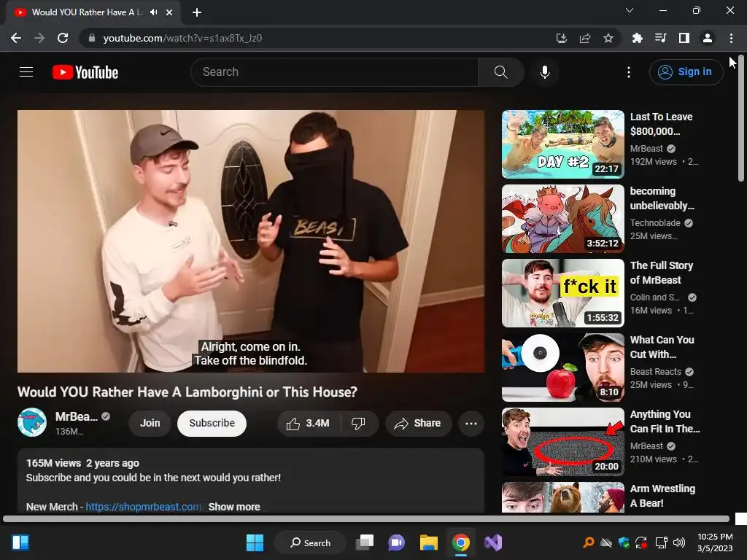Open the Chat app on taskbar
The height and width of the screenshot is (560, 747).
click(x=396, y=542)
